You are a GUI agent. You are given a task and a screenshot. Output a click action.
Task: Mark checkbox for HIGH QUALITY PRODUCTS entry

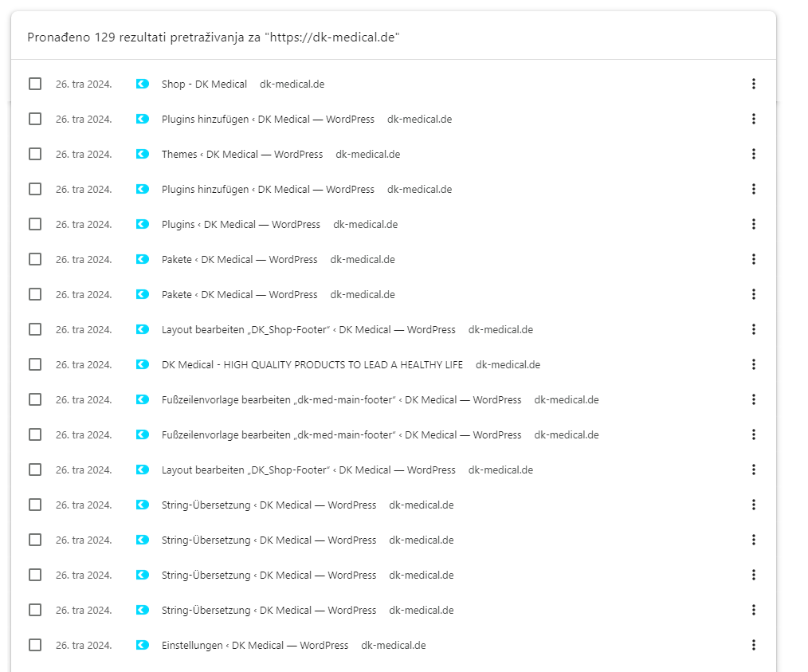(x=35, y=365)
